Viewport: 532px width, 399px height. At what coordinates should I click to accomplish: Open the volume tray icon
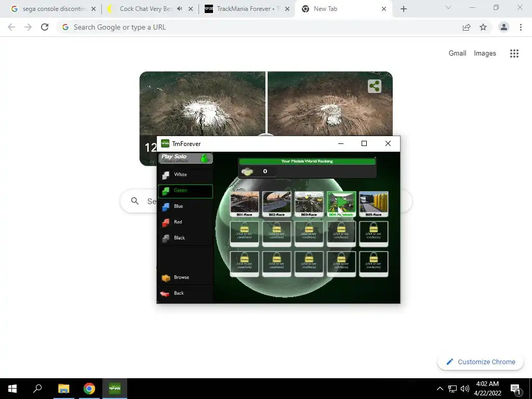[x=465, y=389]
